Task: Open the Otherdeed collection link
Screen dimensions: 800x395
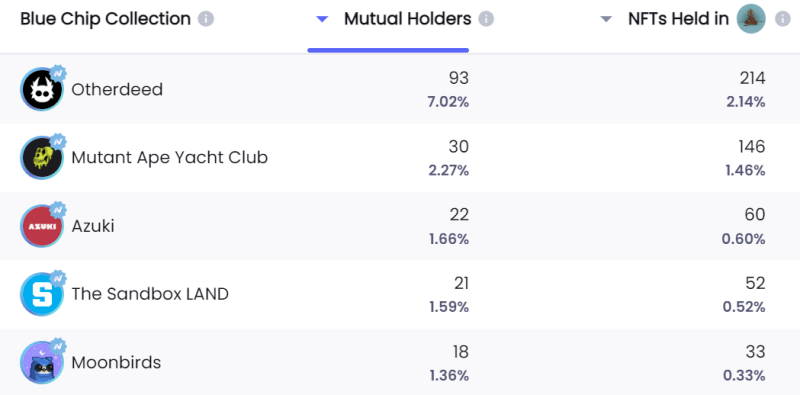Action: point(117,89)
